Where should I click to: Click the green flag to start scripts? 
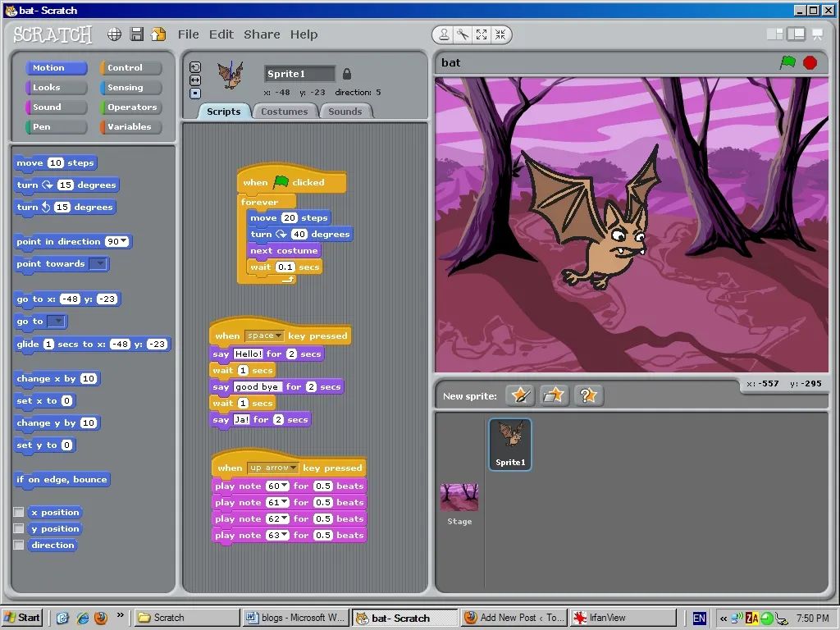(787, 62)
